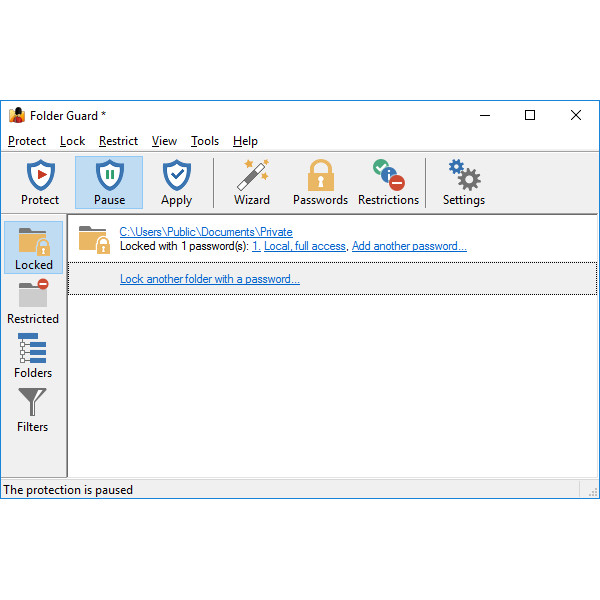Open the Lock menu
The height and width of the screenshot is (600, 600).
72,141
